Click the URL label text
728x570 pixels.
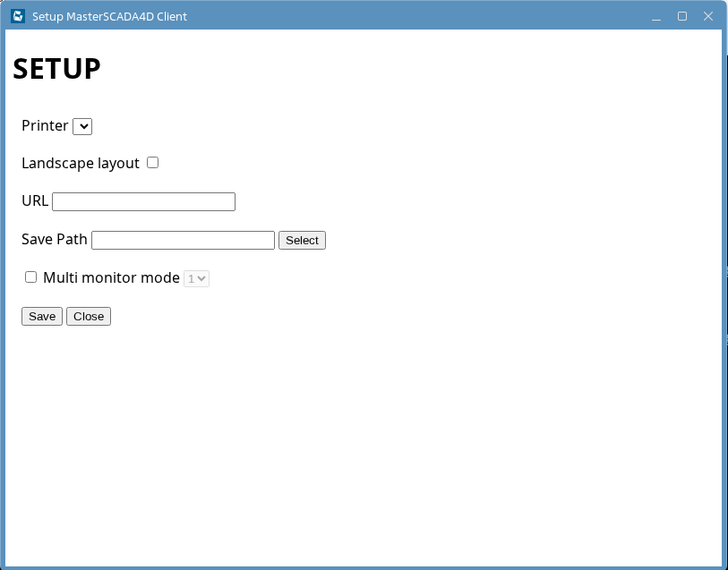click(35, 200)
